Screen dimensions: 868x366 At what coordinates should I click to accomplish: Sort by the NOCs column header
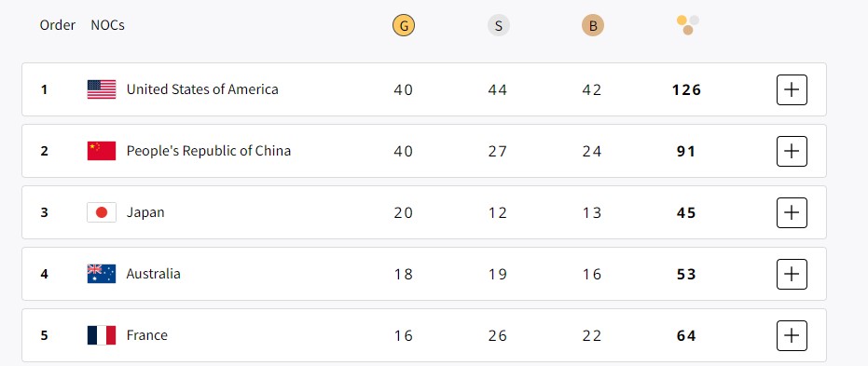pos(107,25)
